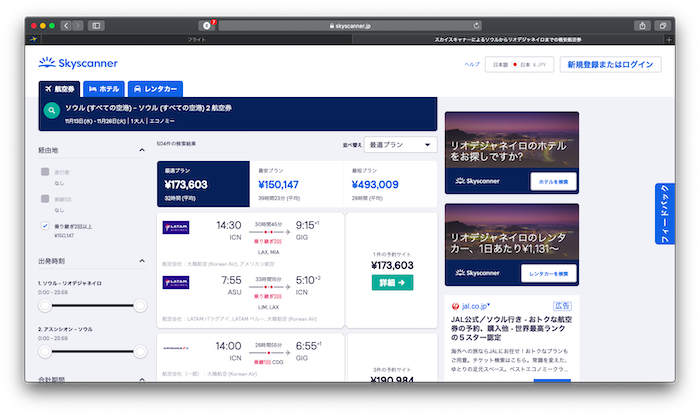Click LATAM logo on 14:30 ICN flight
Image resolution: width=700 pixels, height=415 pixels.
175,227
